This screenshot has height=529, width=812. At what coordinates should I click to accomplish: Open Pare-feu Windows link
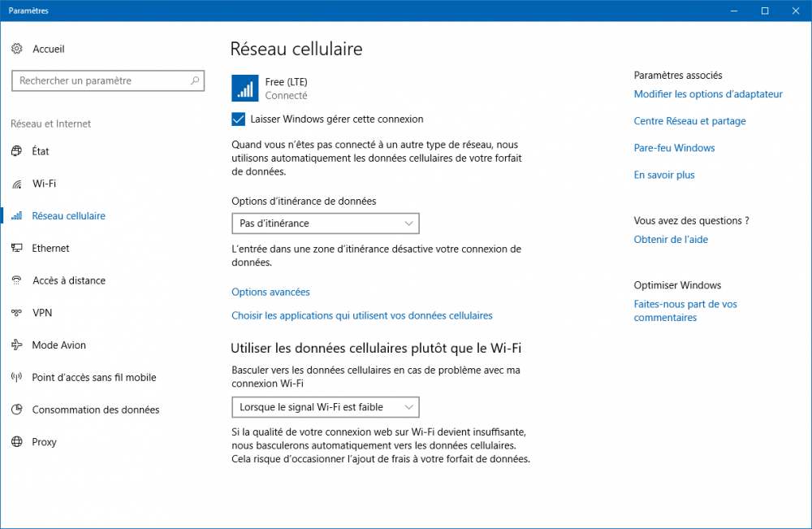click(674, 148)
